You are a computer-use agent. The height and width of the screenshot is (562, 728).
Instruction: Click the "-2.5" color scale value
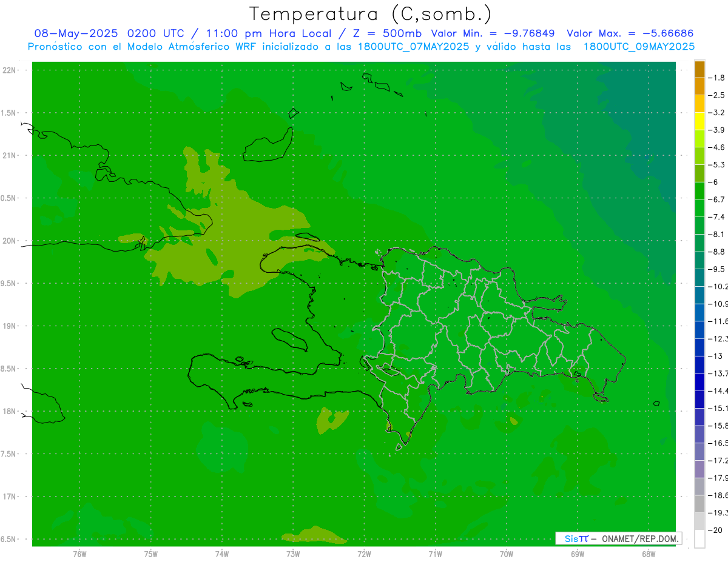click(717, 95)
